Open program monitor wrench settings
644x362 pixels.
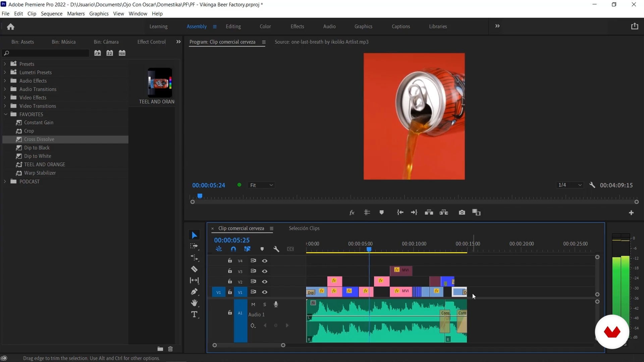592,185
